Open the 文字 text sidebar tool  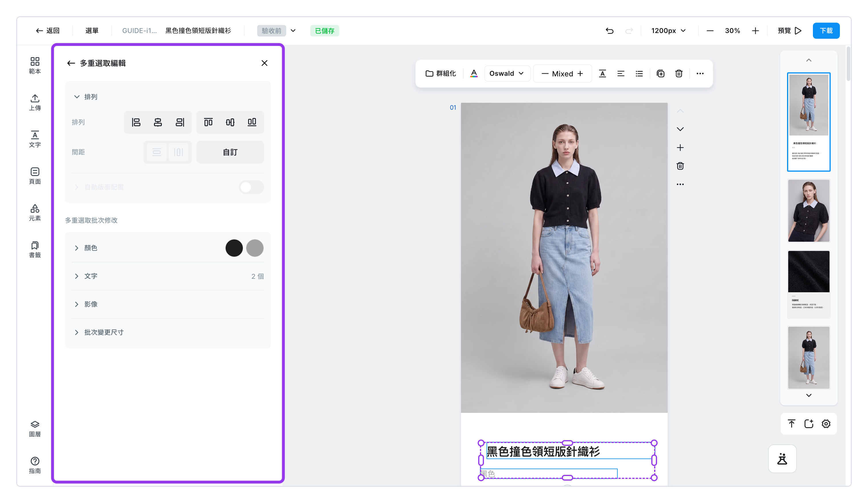pos(35,139)
